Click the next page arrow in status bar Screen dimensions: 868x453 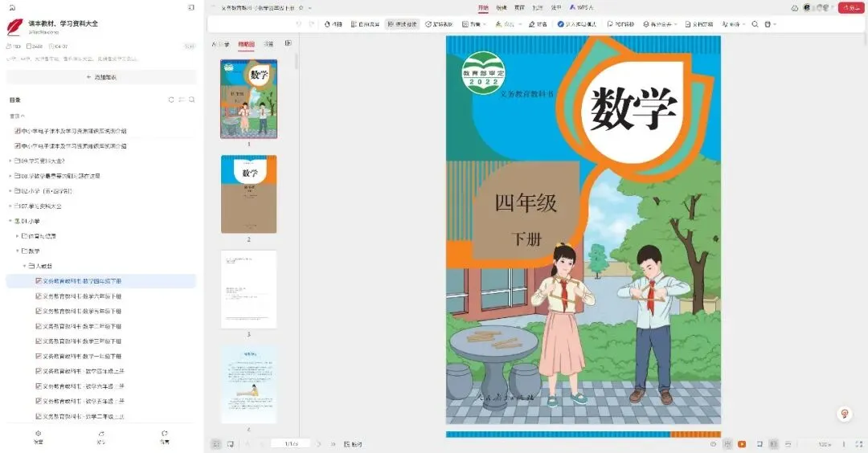pyautogui.click(x=319, y=444)
